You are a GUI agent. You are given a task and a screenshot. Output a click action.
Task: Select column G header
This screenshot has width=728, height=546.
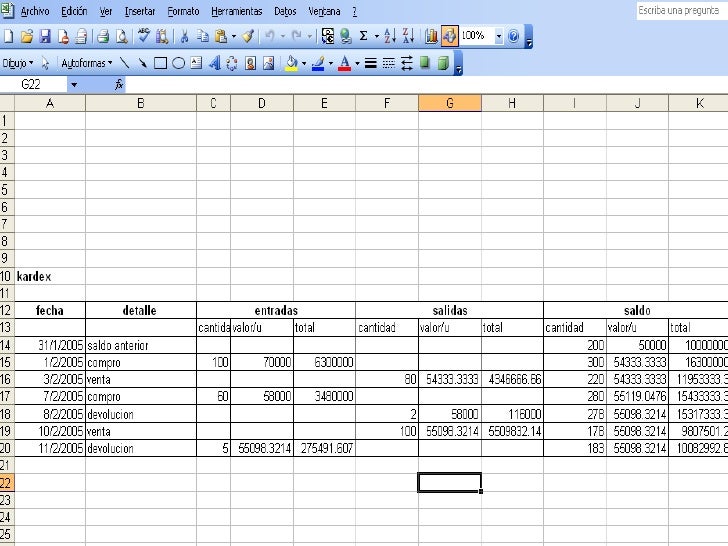click(449, 103)
